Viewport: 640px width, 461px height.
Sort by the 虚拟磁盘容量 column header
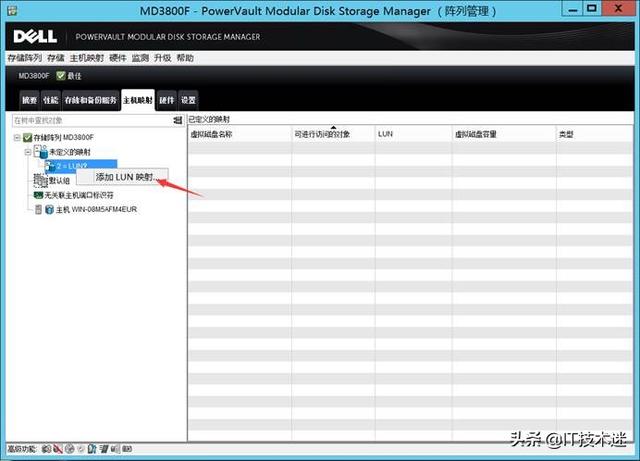[504, 134]
